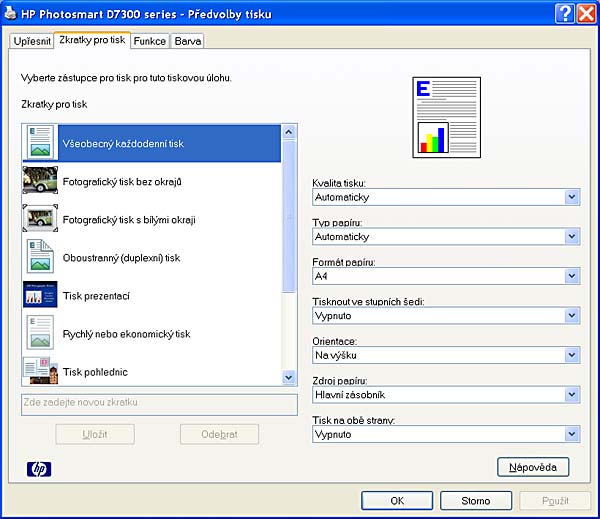Expand the Orientace dropdown
The width and height of the screenshot is (600, 519).
[445, 355]
